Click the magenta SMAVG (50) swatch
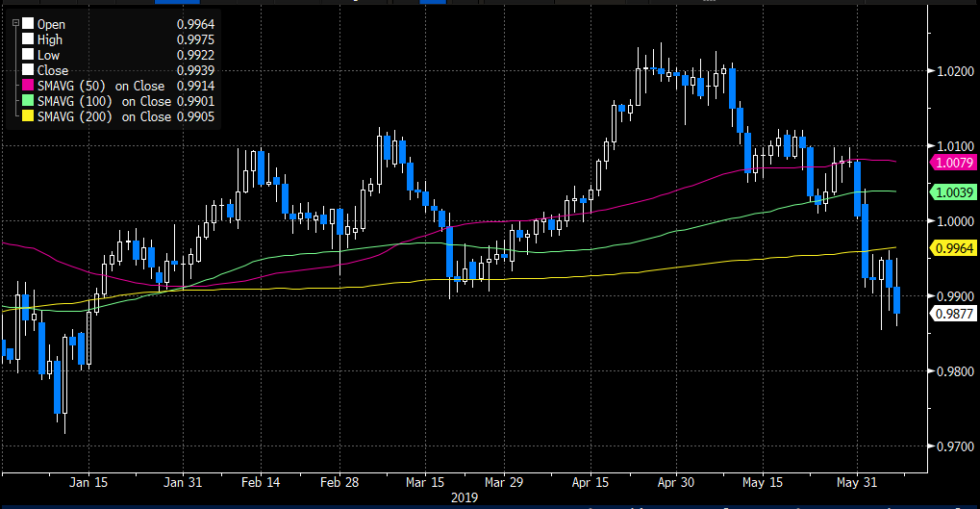 [x=28, y=86]
